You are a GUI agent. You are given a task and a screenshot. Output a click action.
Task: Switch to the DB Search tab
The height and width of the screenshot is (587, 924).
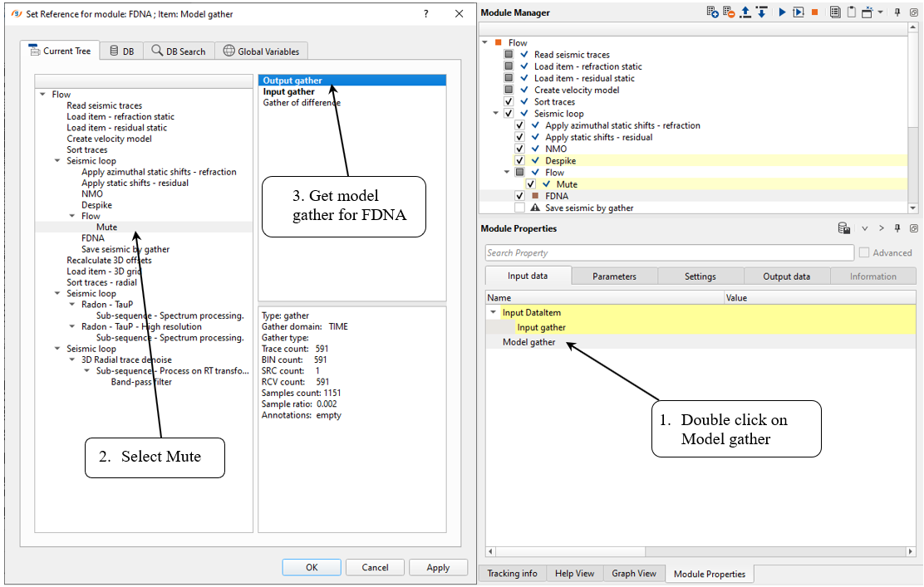(178, 51)
